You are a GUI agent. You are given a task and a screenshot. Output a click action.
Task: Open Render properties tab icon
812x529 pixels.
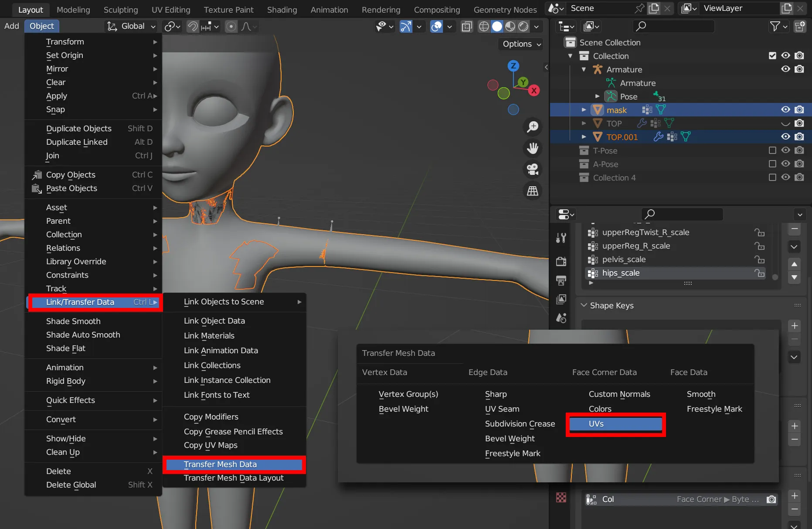click(x=561, y=261)
